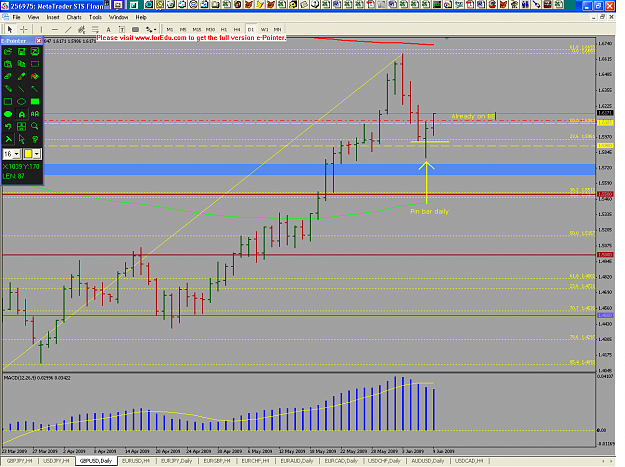Viewport: 625px width, 467px height.
Task: Select the straight line tool in e-Pointer
Action: pyautogui.click(x=22, y=89)
